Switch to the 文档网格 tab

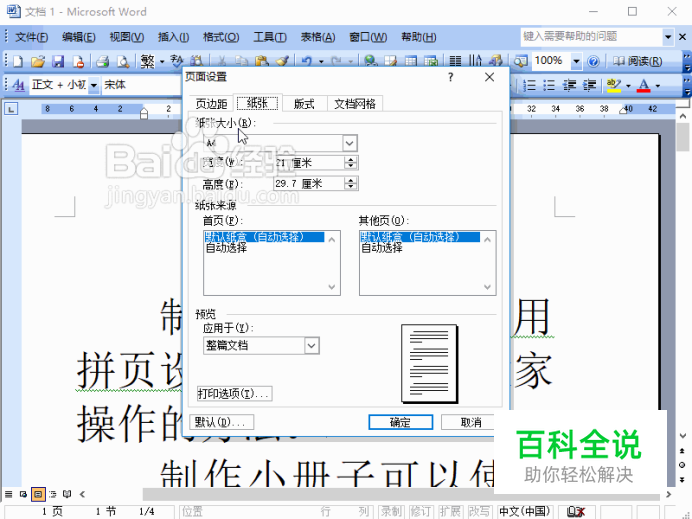(x=354, y=104)
